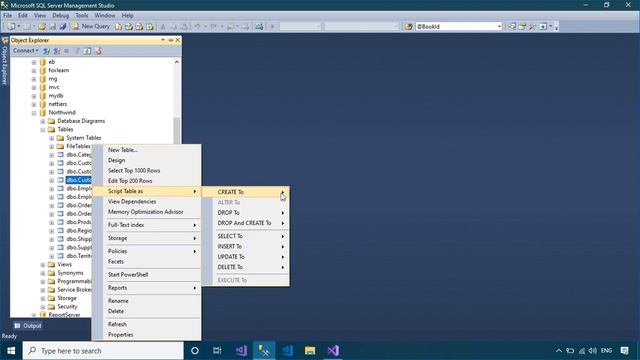Expand Full-Text index submenu
This screenshot has height=360, width=640.
[147, 225]
